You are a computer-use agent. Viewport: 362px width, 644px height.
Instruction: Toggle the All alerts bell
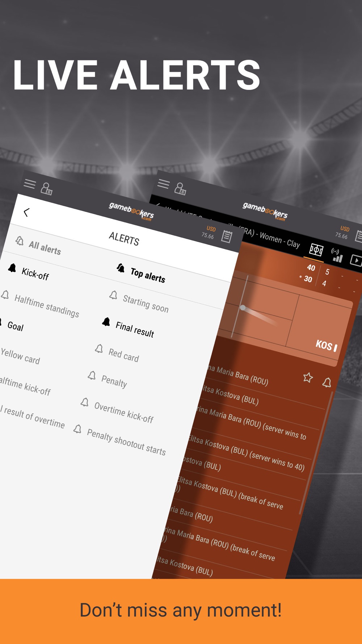(20, 241)
